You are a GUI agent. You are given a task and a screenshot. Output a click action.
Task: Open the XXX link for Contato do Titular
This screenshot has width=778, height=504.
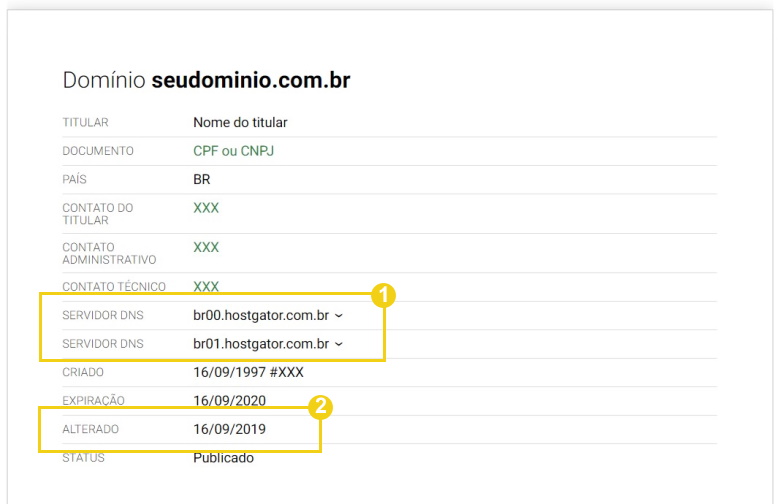(x=206, y=208)
